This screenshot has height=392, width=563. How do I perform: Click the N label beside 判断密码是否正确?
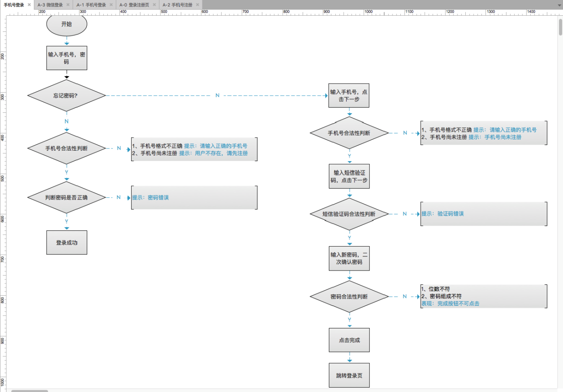pos(119,197)
